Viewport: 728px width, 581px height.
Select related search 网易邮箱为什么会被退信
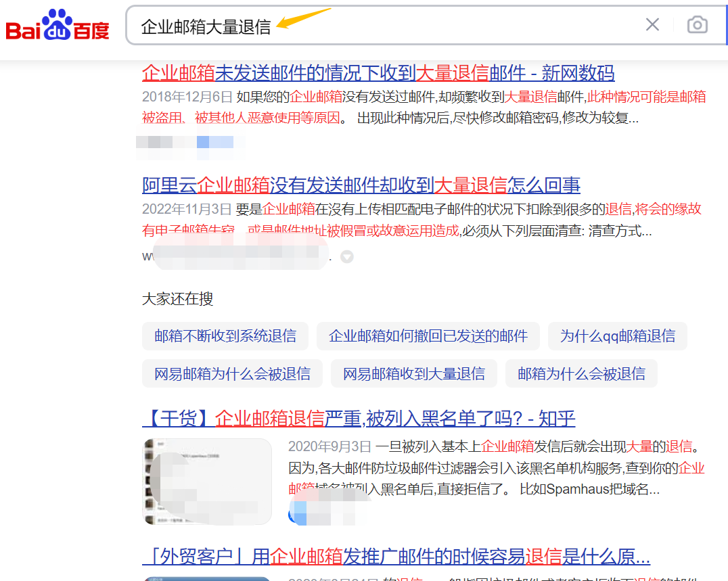pos(232,373)
